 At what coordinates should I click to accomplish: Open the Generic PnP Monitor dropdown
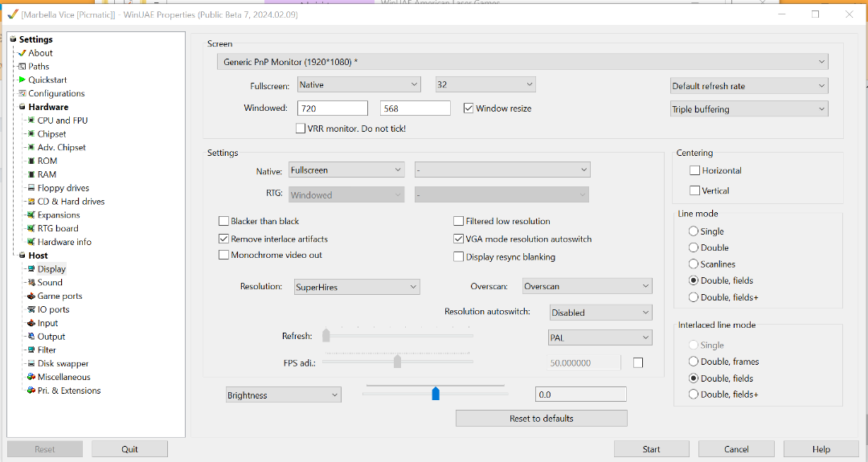pos(522,62)
